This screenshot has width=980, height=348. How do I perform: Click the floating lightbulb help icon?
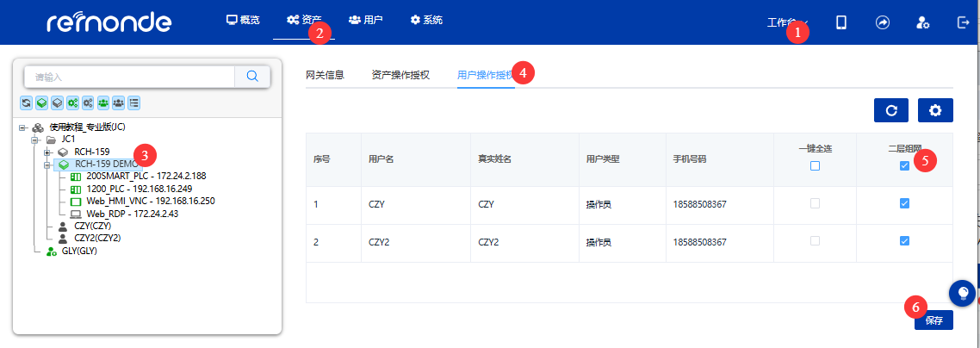tap(963, 292)
